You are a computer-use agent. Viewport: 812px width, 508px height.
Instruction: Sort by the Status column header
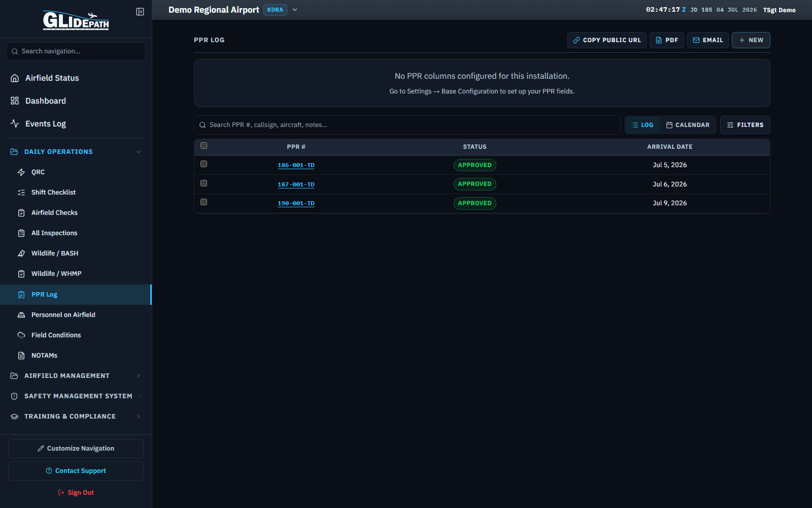point(475,147)
